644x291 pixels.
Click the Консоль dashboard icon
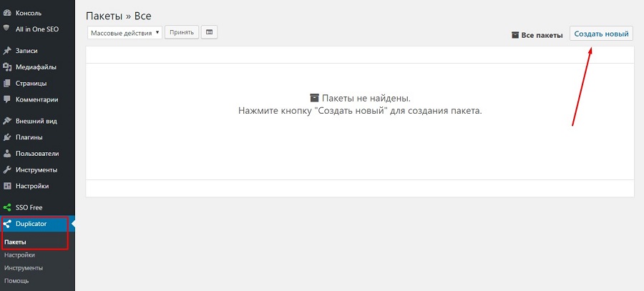pyautogui.click(x=6, y=13)
